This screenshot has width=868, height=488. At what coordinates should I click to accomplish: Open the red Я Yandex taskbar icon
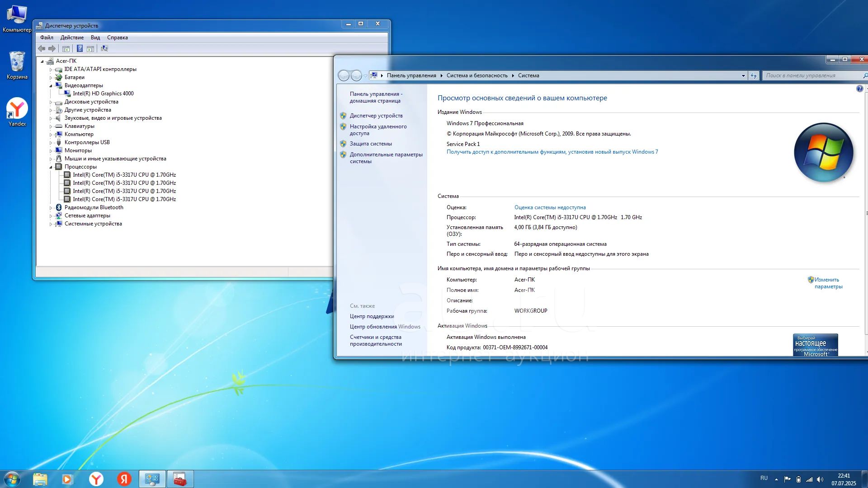coord(124,479)
